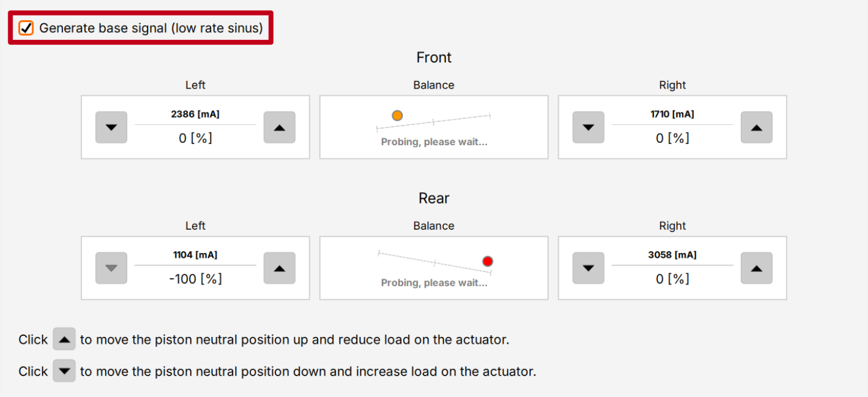Viewport: 868px width, 397px height.
Task: Select the Rear Right 3058 mA reading
Action: pyautogui.click(x=672, y=255)
